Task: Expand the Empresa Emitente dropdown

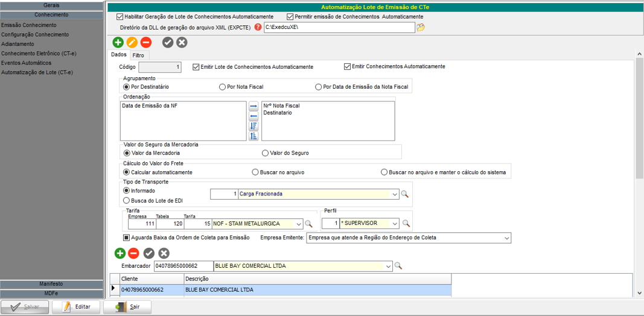Action: (x=506, y=238)
